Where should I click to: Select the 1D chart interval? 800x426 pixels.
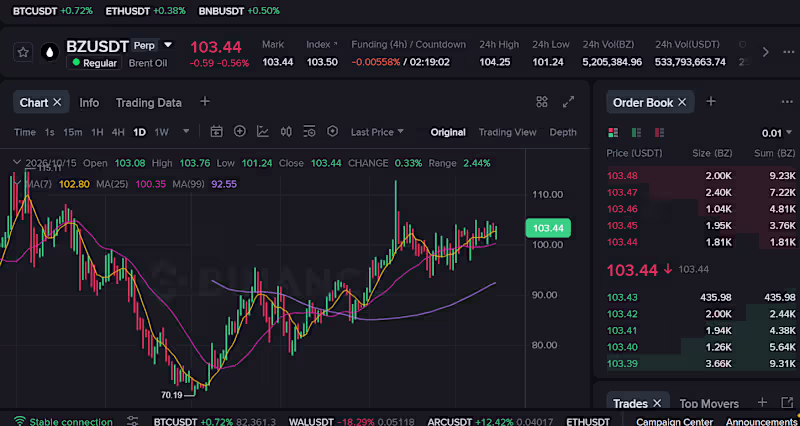pyautogui.click(x=139, y=132)
